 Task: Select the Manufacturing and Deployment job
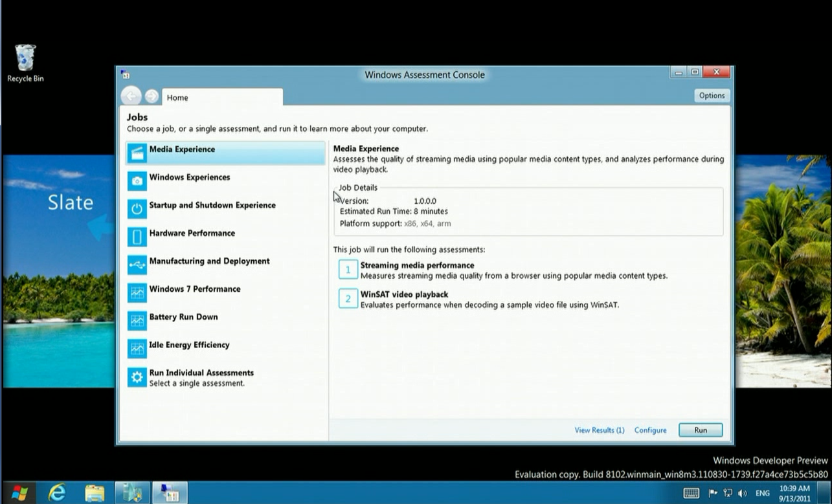[x=225, y=265]
